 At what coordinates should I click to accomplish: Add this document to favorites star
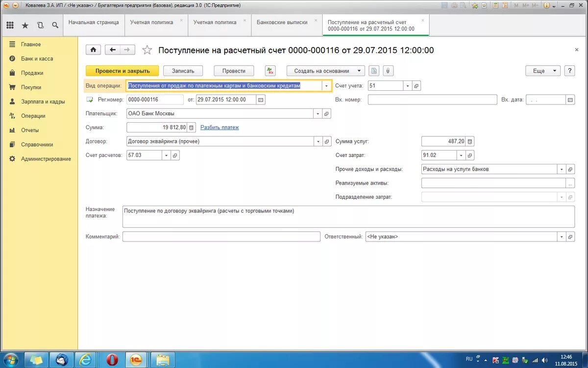pos(147,50)
